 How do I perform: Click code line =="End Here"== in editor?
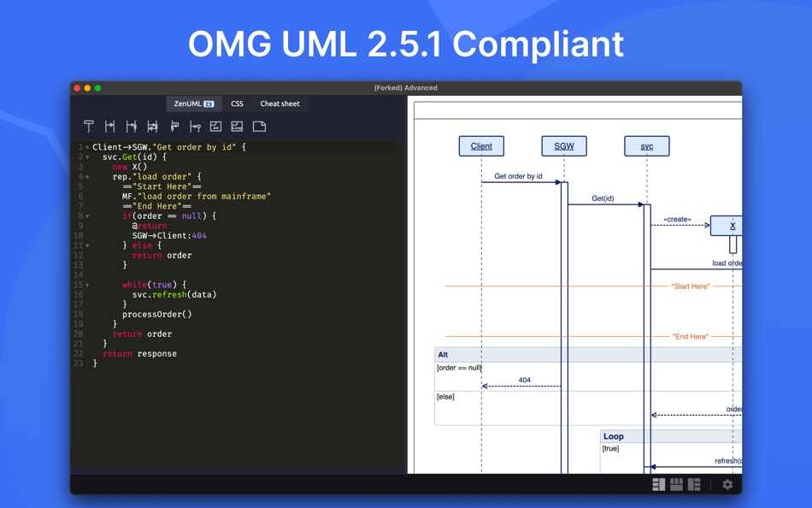click(x=157, y=206)
